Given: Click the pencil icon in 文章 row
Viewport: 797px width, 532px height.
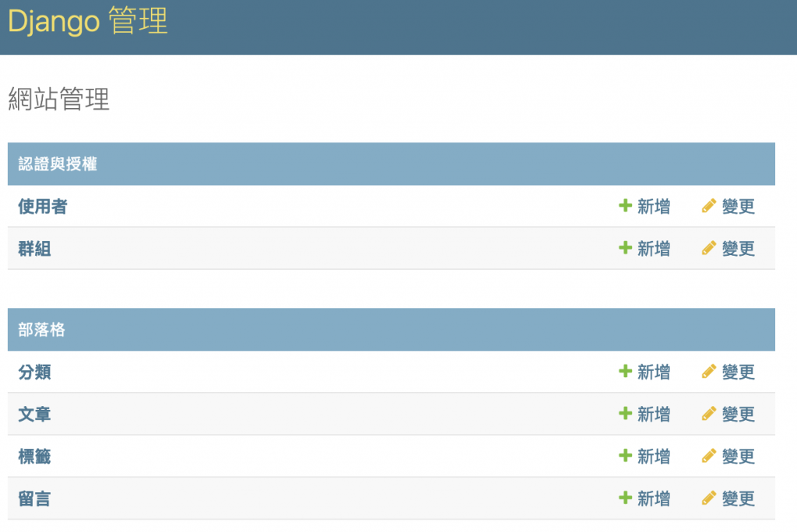Looking at the screenshot, I should (709, 414).
